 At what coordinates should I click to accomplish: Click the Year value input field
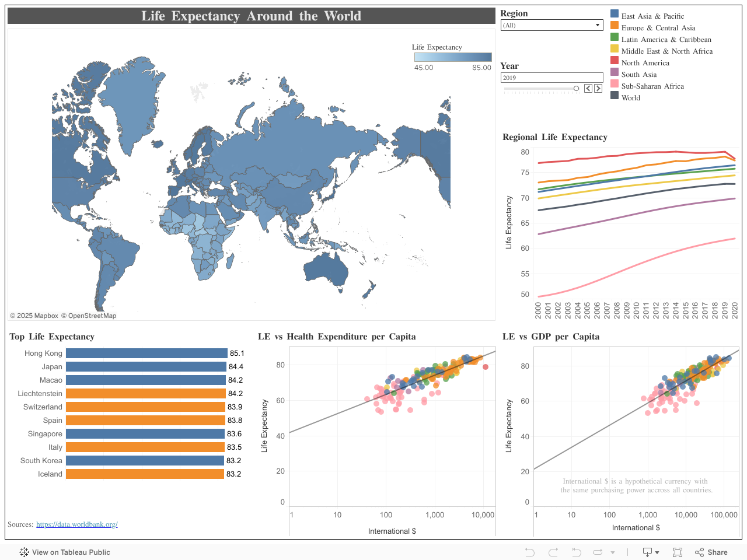551,78
